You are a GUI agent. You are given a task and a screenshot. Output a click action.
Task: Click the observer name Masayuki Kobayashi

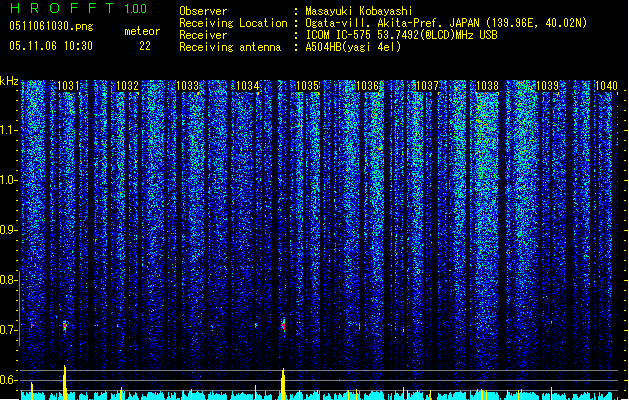click(359, 11)
